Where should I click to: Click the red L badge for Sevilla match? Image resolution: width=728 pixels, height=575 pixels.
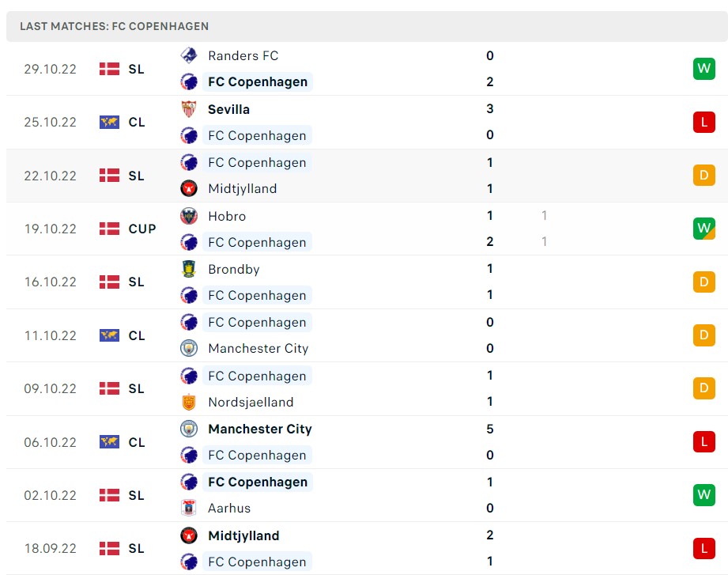click(x=703, y=122)
